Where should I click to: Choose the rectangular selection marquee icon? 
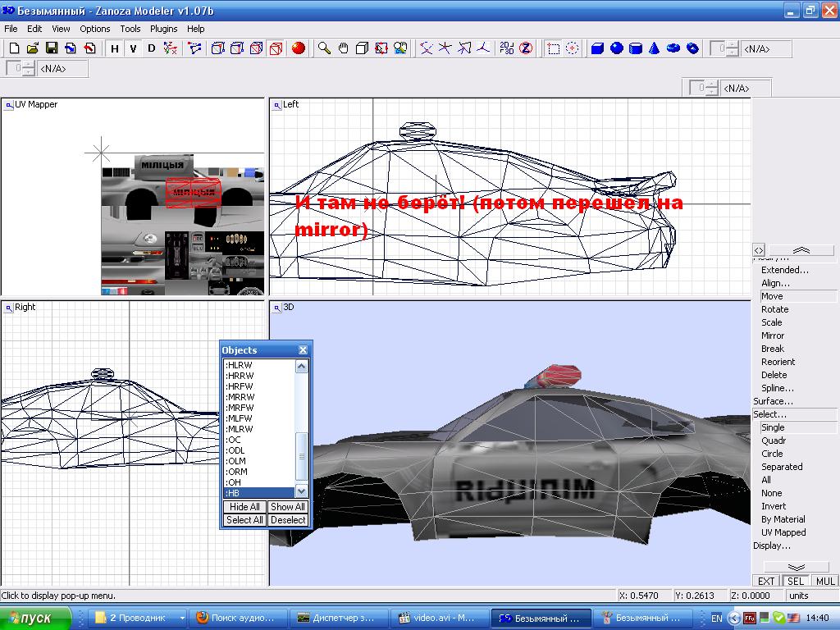tap(554, 48)
